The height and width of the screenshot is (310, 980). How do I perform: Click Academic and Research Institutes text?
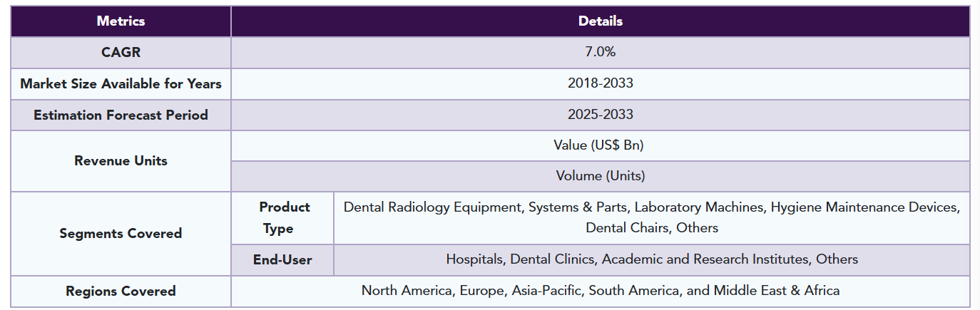(705, 259)
